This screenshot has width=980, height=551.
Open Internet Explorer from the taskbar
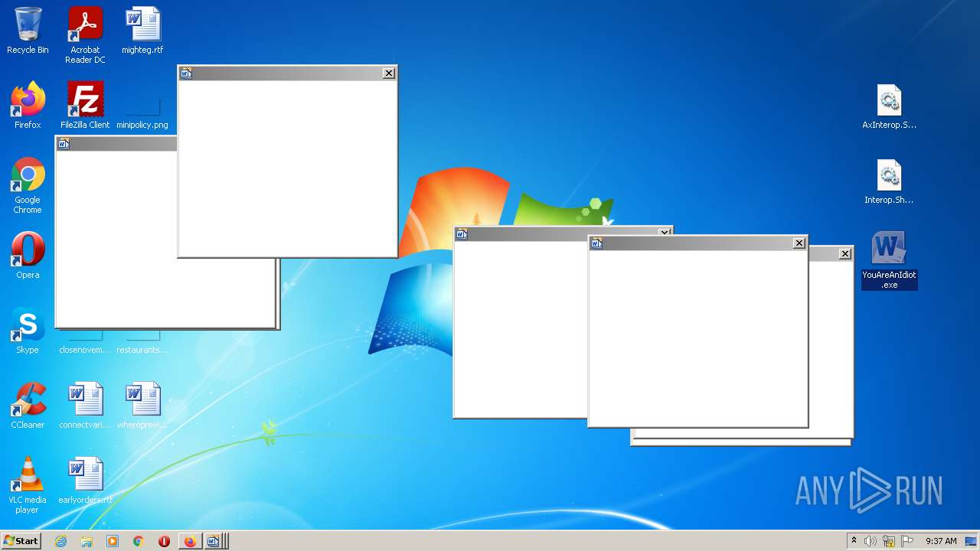point(60,541)
